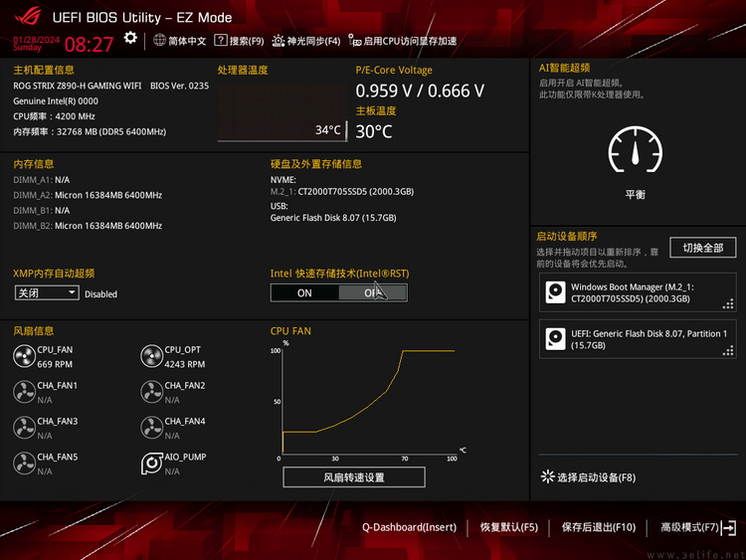The width and height of the screenshot is (746, 560).
Task: Select the UEFI Generic Flash Disk boot entry
Action: (638, 339)
